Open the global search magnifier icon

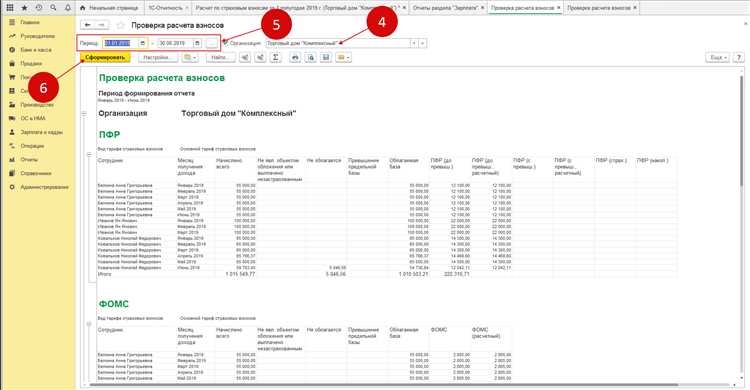click(53, 8)
